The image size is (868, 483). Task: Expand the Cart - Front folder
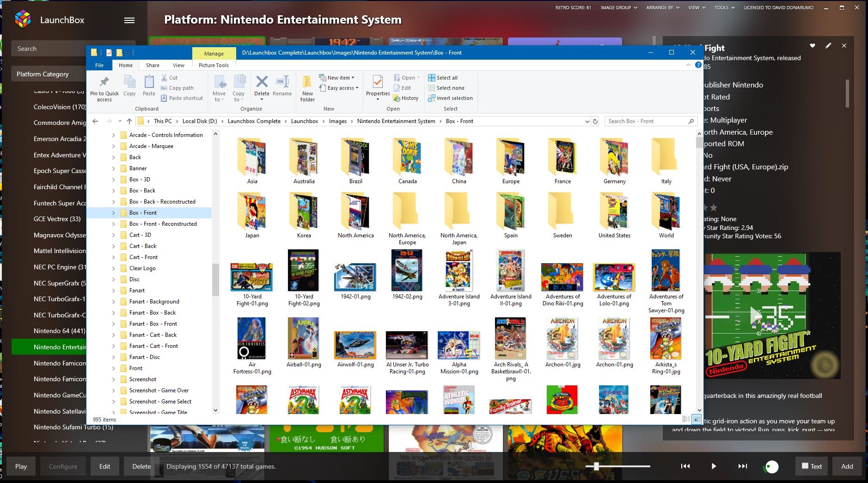click(114, 257)
